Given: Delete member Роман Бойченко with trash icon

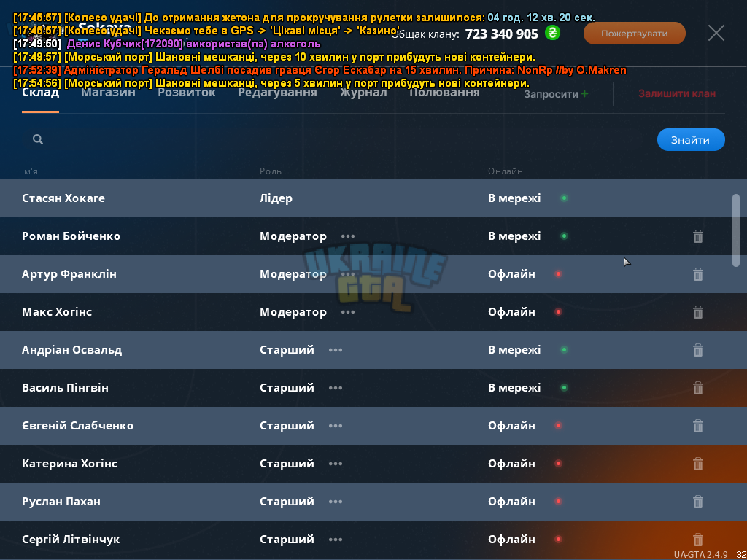Looking at the screenshot, I should (697, 236).
